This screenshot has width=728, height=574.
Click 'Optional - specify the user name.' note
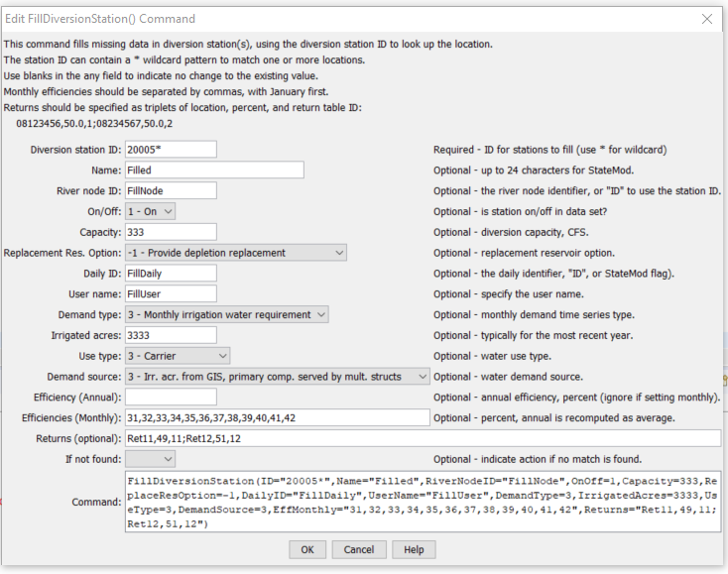coord(509,294)
